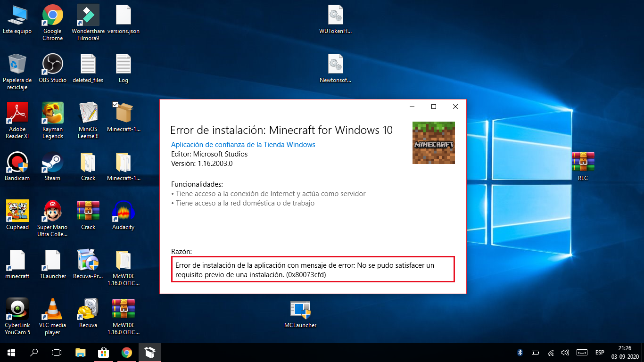
Task: Open taskbar Search magnifier
Action: tap(34, 353)
